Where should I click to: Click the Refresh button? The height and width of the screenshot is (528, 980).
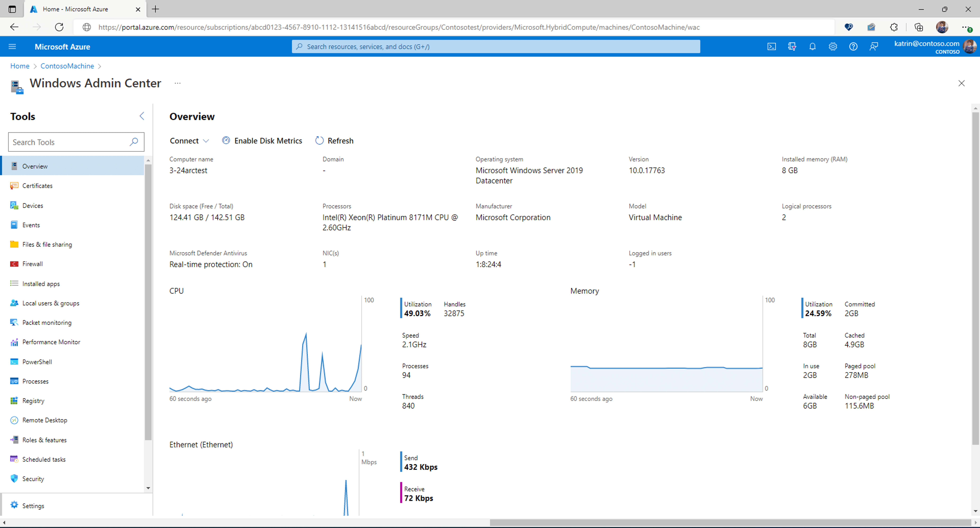click(334, 141)
